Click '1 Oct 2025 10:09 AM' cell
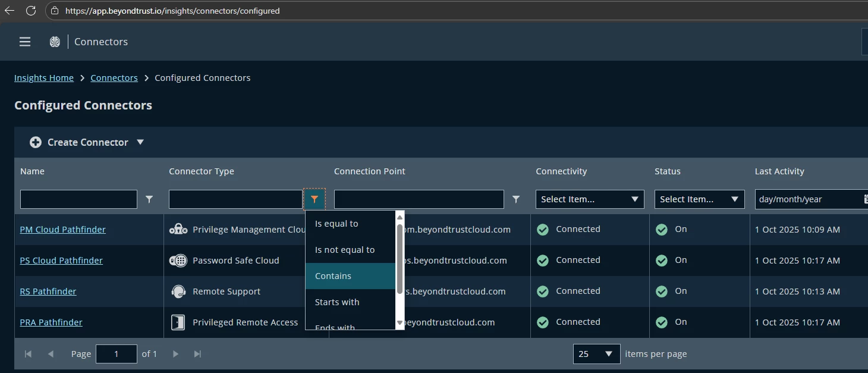This screenshot has height=373, width=868. [797, 230]
